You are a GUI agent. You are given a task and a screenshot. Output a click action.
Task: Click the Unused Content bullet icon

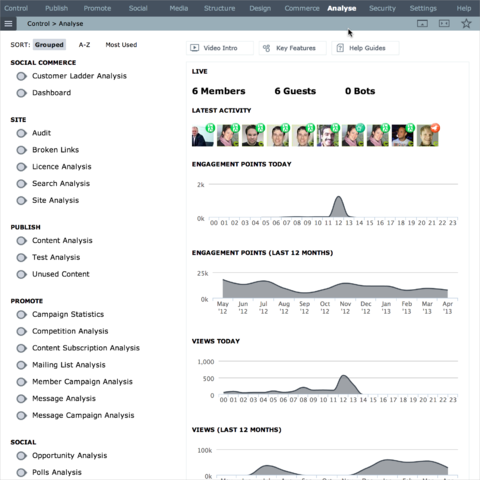pos(22,274)
